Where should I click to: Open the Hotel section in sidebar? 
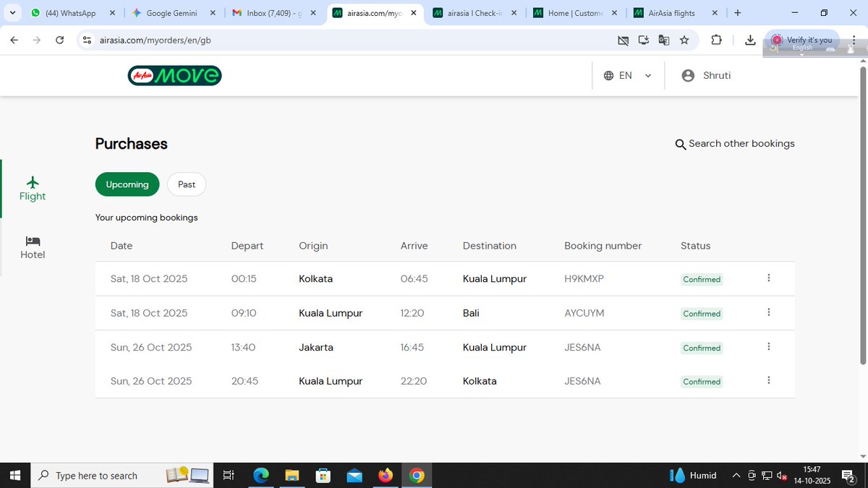(x=33, y=247)
